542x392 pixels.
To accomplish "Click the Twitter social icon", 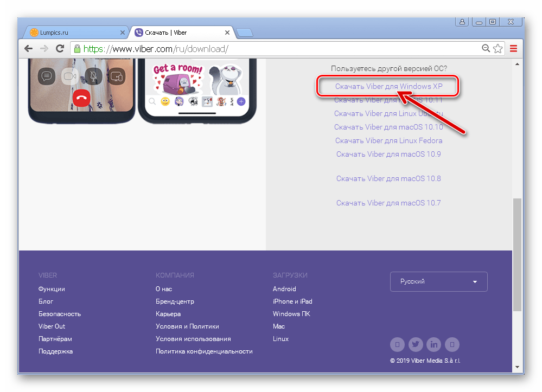I will pyautogui.click(x=416, y=344).
